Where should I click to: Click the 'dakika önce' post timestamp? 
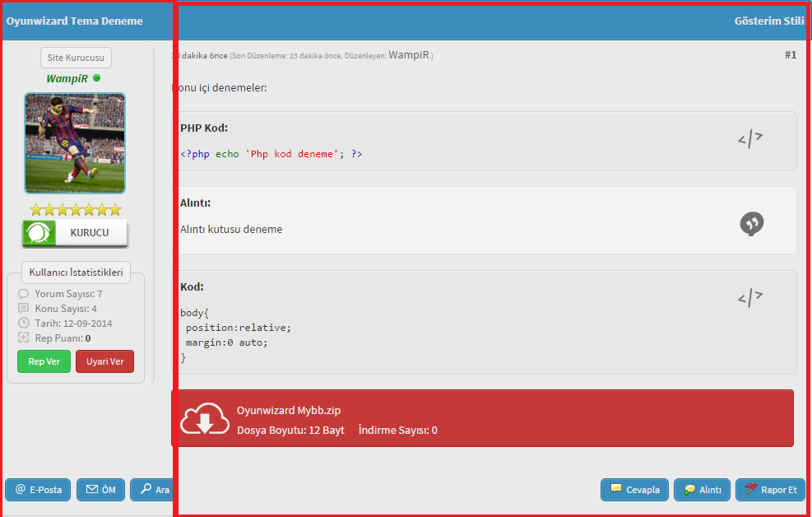203,55
